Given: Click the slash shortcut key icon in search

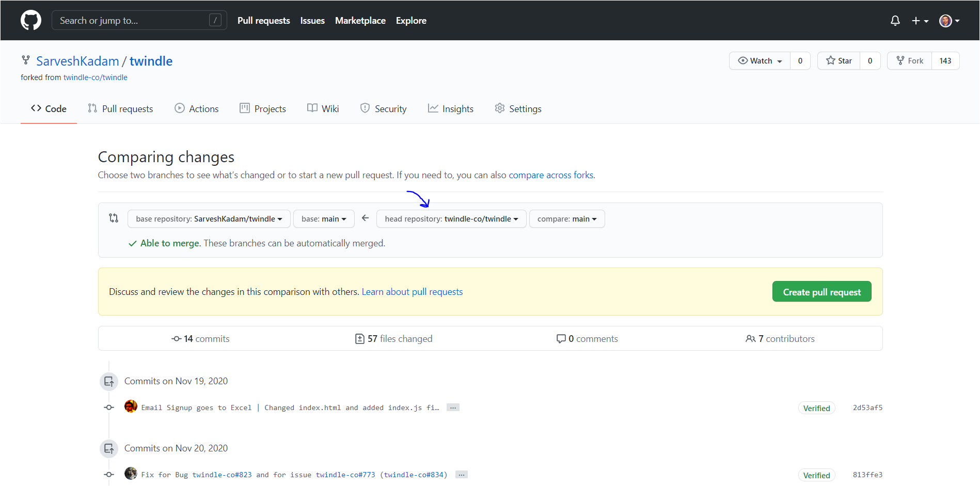Looking at the screenshot, I should [215, 20].
